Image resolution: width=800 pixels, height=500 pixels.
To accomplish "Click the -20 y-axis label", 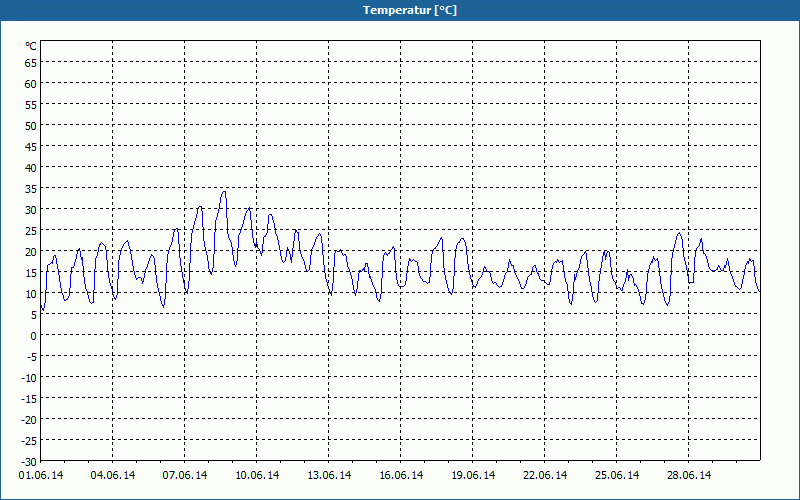I will [29, 420].
